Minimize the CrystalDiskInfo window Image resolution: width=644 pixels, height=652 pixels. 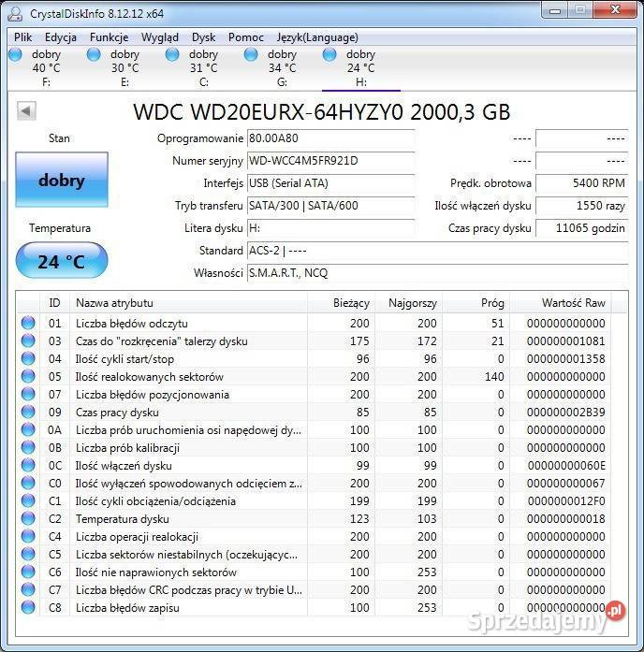[555, 10]
